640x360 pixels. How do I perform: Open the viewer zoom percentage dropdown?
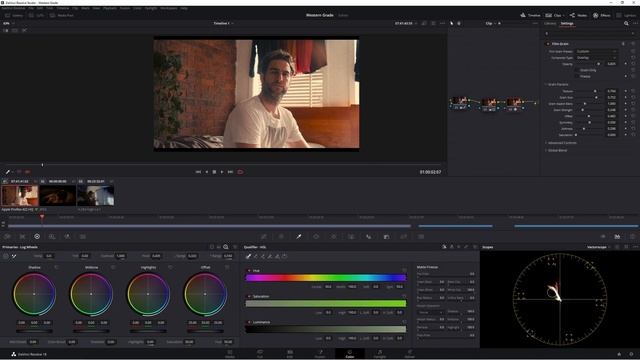[8, 23]
